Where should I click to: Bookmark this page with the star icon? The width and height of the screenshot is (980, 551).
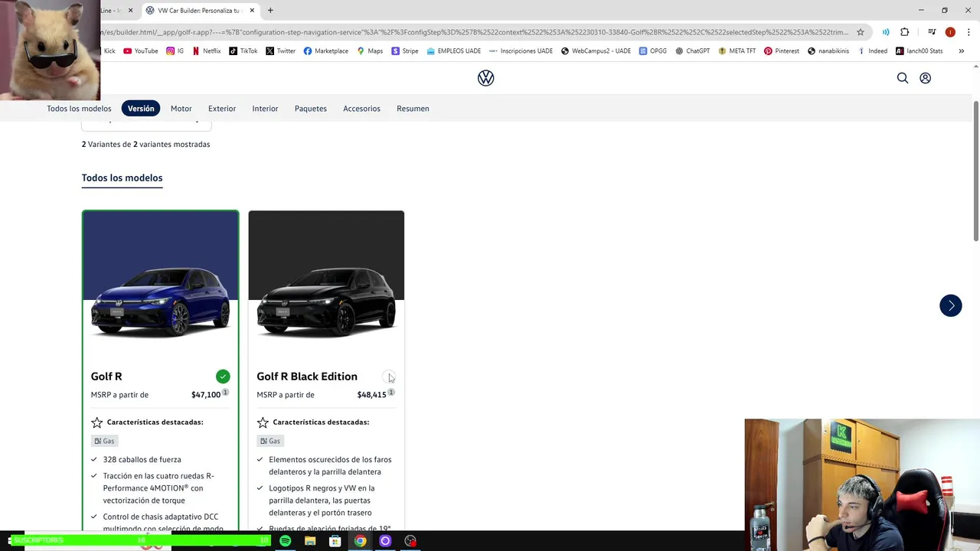click(x=861, y=32)
